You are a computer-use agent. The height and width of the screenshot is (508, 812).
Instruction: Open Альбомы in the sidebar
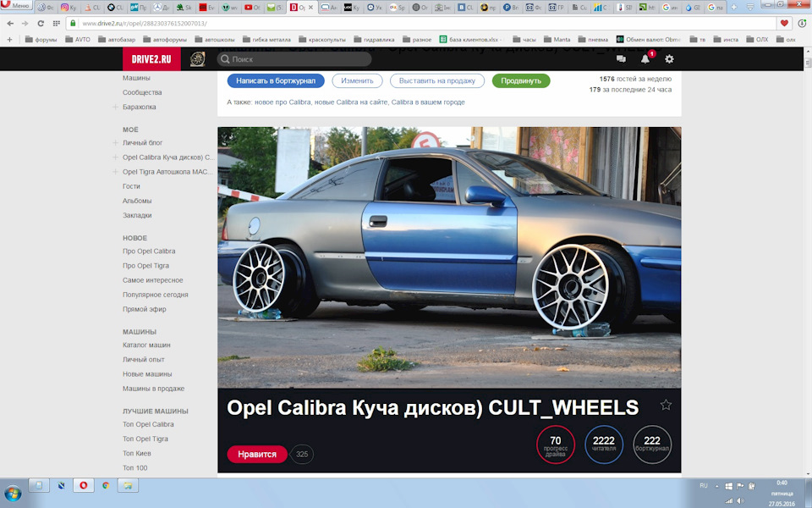click(137, 201)
